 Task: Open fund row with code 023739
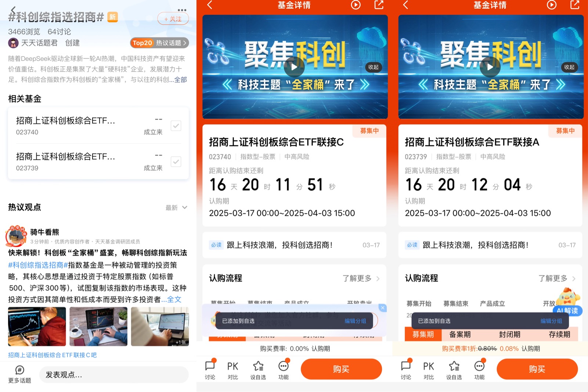click(x=98, y=162)
